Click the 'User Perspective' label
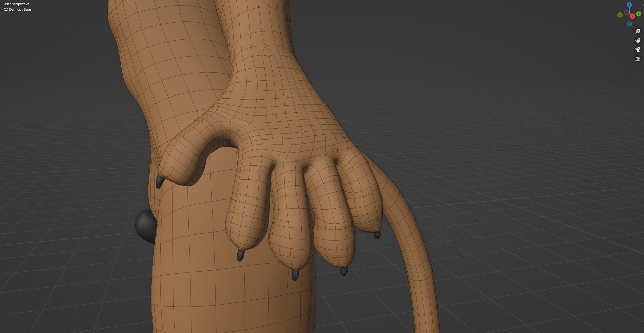Screen dimensions: 644x333 (16, 4)
